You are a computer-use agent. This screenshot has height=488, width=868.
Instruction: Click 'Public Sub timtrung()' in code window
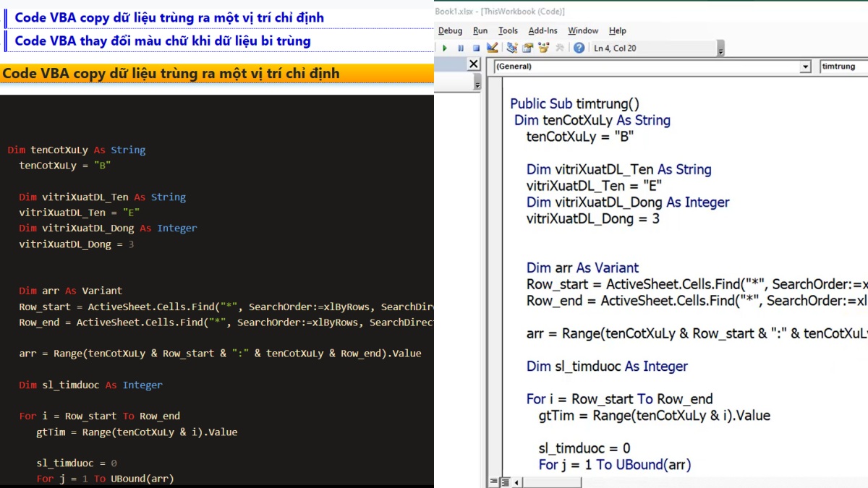coord(574,104)
